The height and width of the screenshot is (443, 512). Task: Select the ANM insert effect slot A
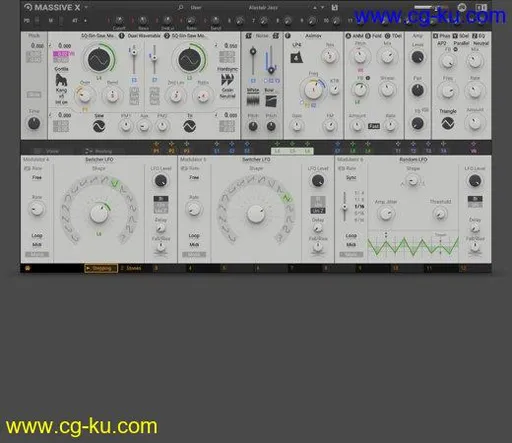coord(354,35)
